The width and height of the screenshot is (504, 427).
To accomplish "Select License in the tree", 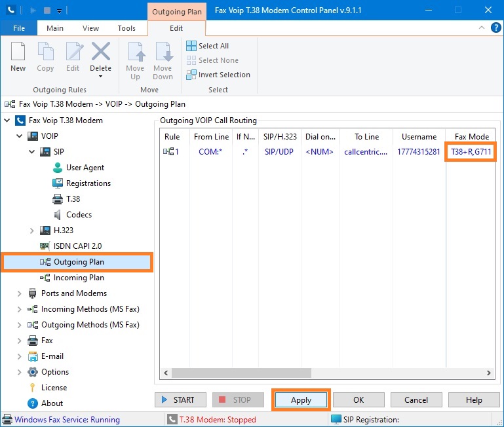I will (x=54, y=388).
